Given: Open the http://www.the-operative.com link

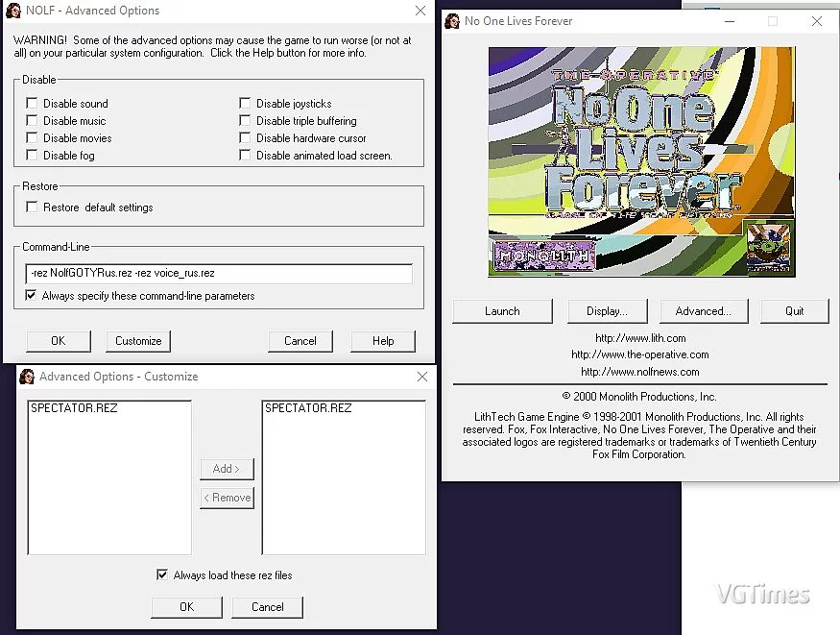Looking at the screenshot, I should [640, 354].
